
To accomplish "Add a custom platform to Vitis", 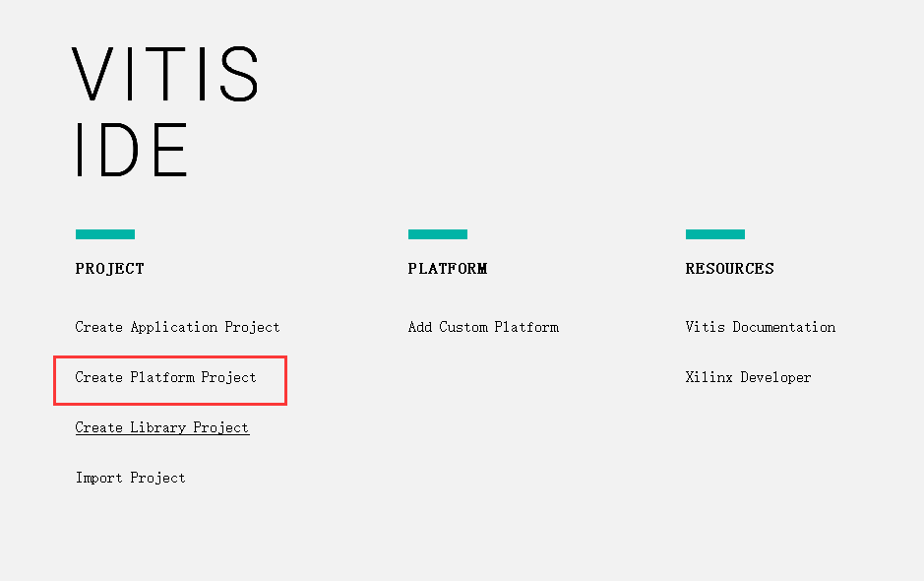I will pos(483,327).
